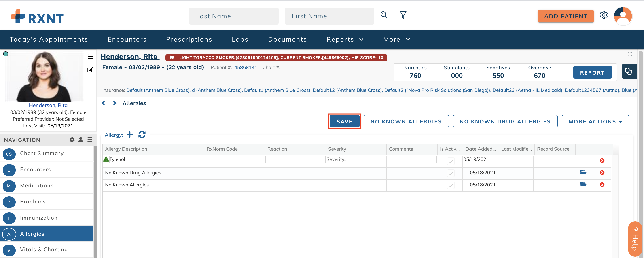Open the Documents menu
The image size is (644, 258).
click(x=287, y=40)
